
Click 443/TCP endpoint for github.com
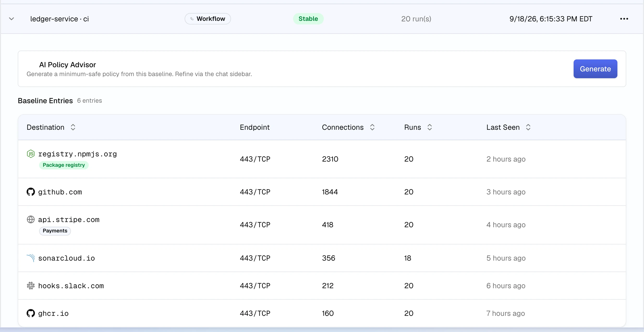[255, 192]
